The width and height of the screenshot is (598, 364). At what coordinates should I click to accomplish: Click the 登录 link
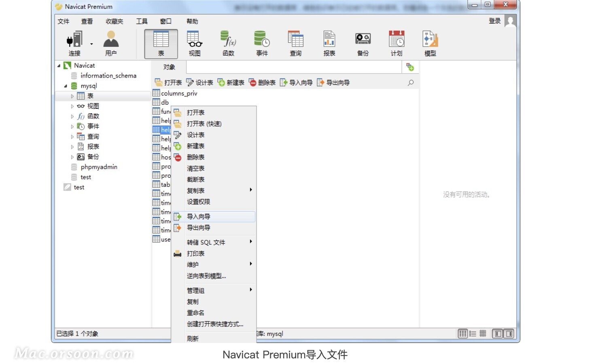pyautogui.click(x=495, y=21)
